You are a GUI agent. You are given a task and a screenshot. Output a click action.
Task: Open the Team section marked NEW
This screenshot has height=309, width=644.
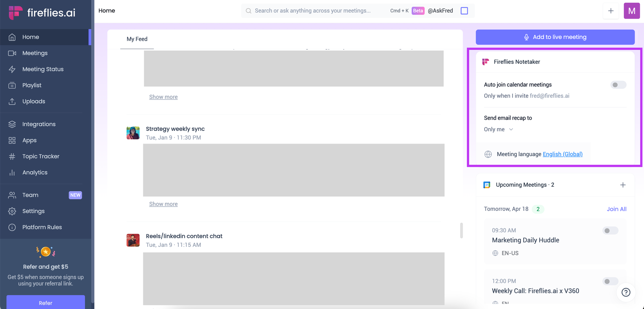click(x=30, y=195)
